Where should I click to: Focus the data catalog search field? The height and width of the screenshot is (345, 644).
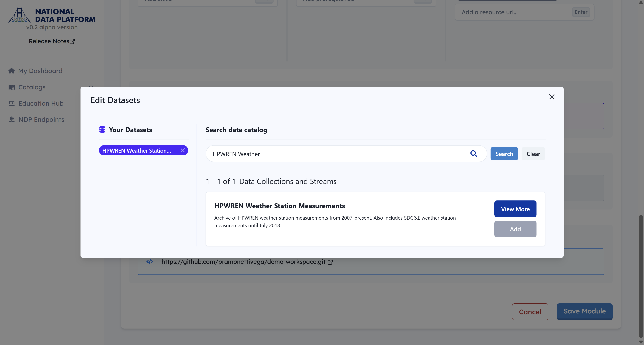point(337,154)
